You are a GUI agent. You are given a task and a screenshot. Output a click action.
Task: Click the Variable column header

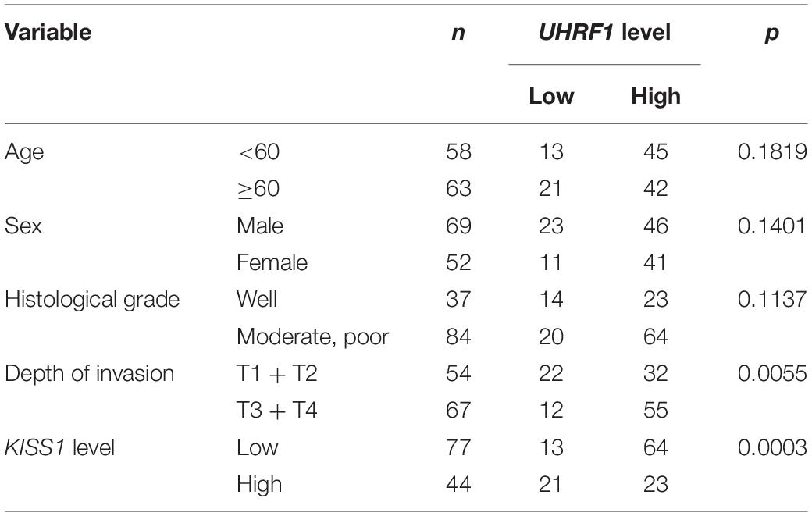pos(48,33)
